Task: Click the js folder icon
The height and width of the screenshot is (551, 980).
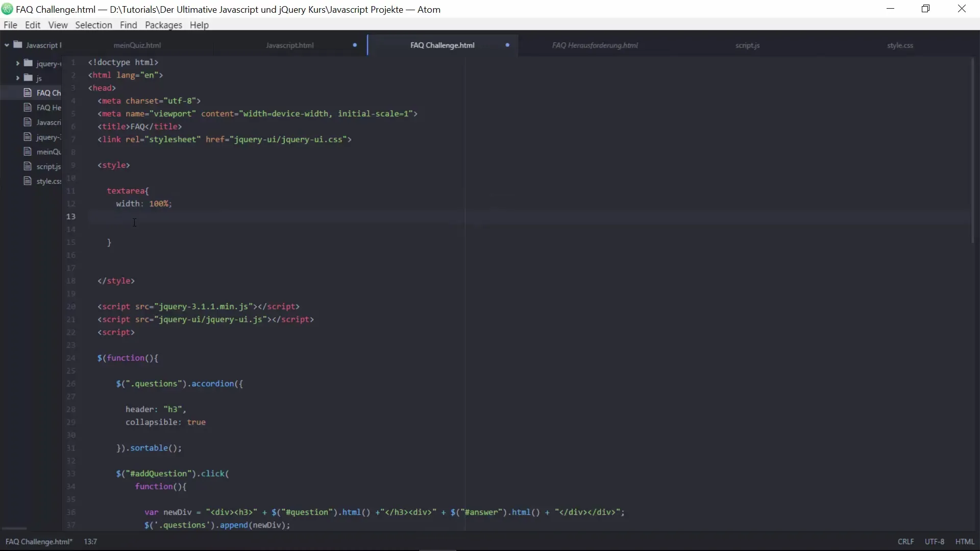Action: 29,78
